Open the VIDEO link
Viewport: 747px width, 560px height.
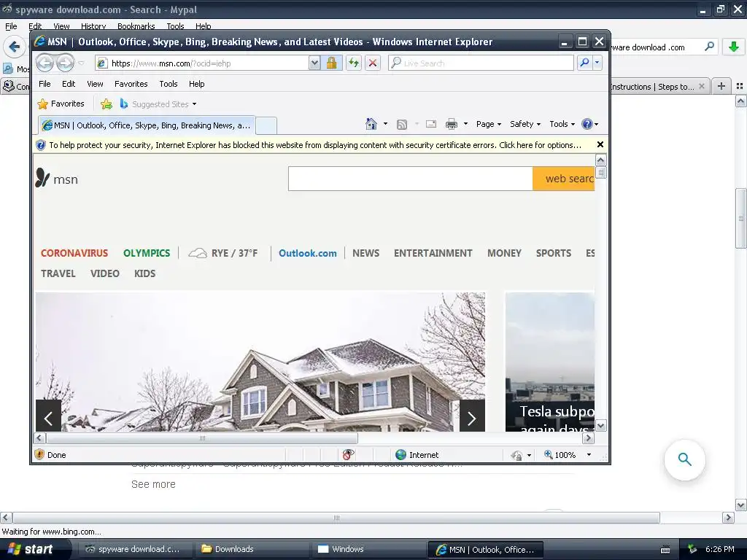pos(105,274)
